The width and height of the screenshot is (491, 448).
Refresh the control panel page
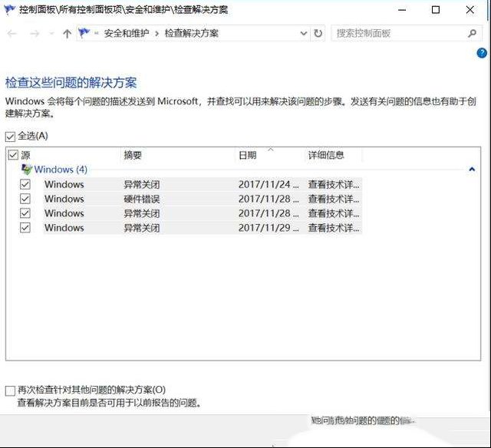point(318,33)
